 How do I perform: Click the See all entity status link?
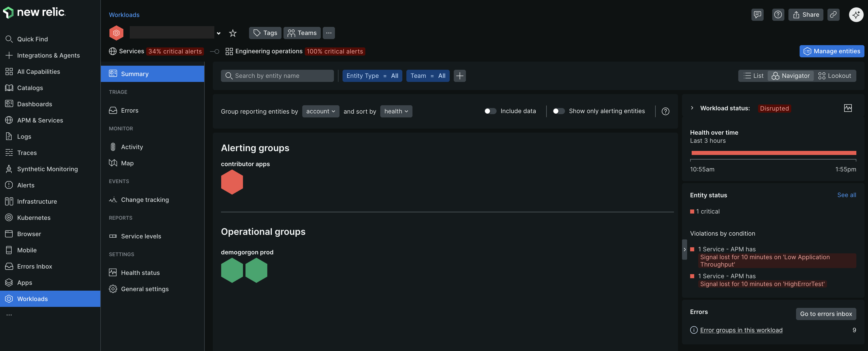[846, 195]
